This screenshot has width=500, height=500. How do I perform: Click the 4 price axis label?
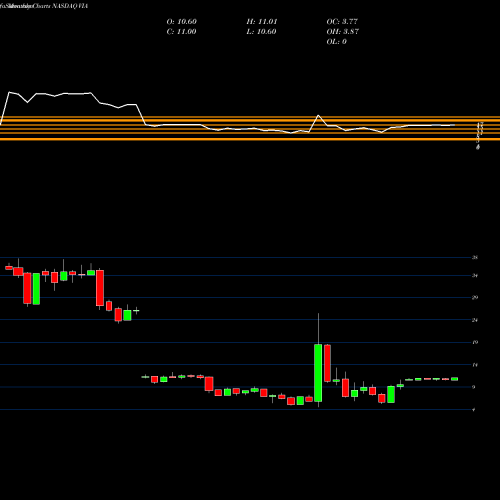point(474,410)
